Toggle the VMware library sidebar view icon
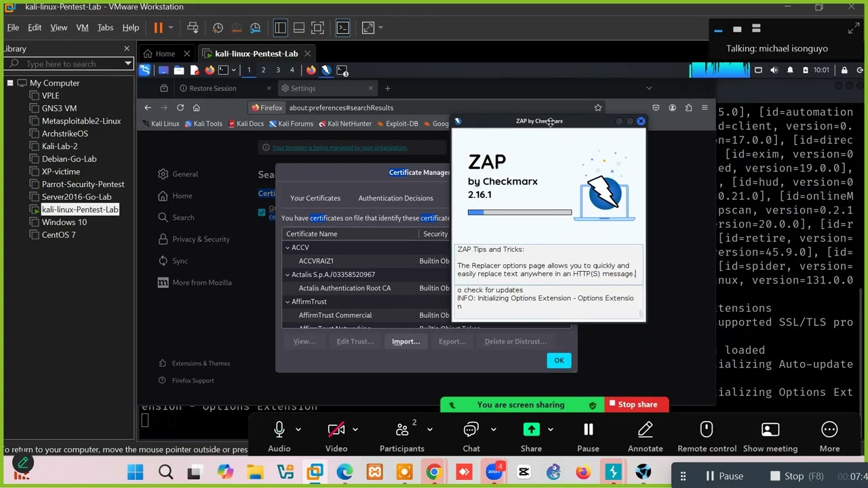The width and height of the screenshot is (868, 488). [x=280, y=28]
